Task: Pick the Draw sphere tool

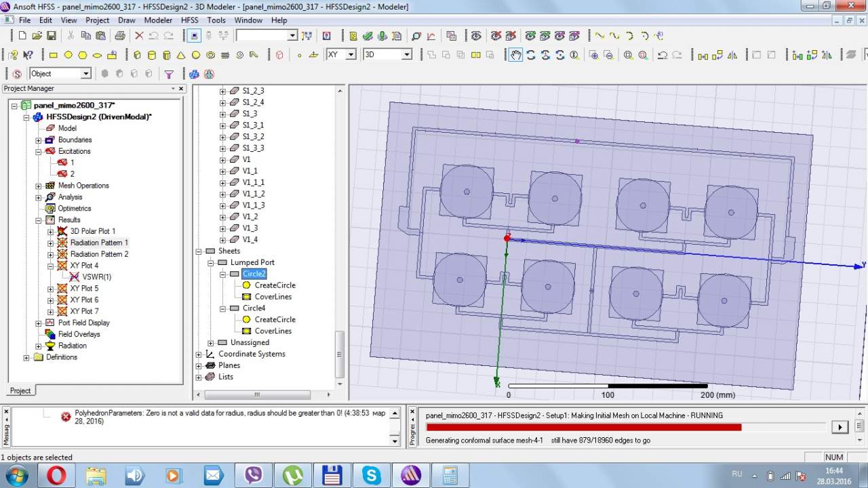Action: point(196,55)
